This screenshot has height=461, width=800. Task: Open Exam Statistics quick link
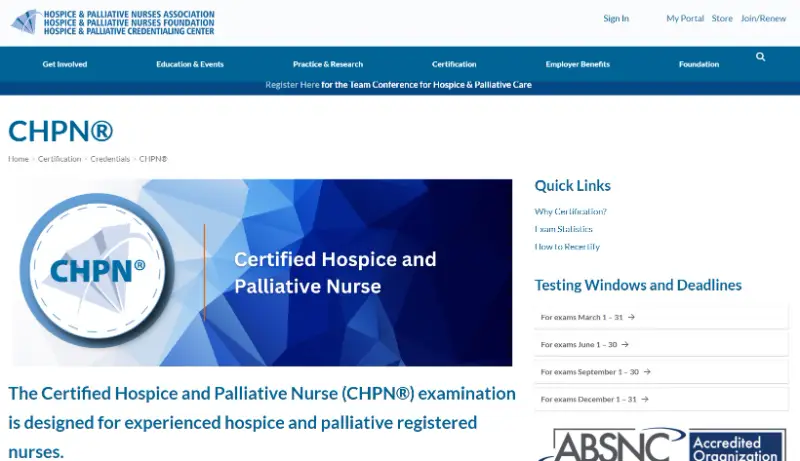(563, 229)
